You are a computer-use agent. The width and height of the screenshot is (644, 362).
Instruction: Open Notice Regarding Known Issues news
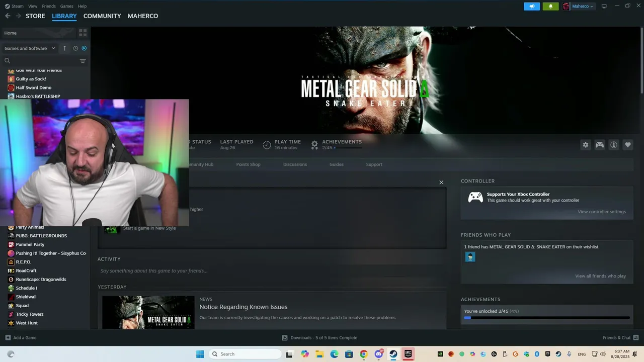(244, 307)
